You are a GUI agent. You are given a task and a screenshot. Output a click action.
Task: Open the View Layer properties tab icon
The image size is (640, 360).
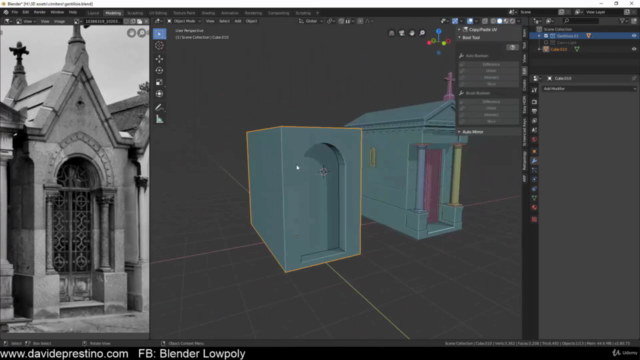(534, 121)
